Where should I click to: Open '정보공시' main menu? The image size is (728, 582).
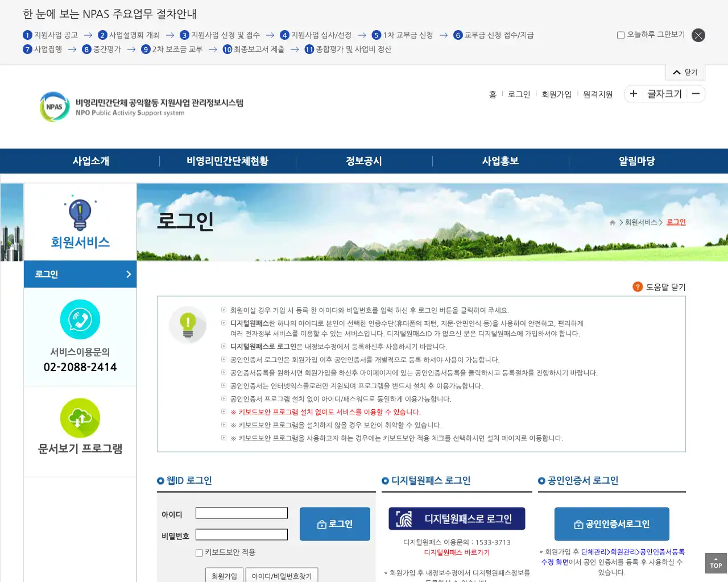(364, 161)
